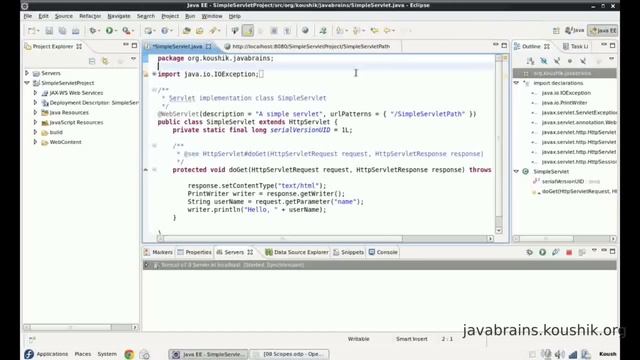The image size is (640, 360).
Task: Select the Java EE perspective button
Action: (x=603, y=31)
